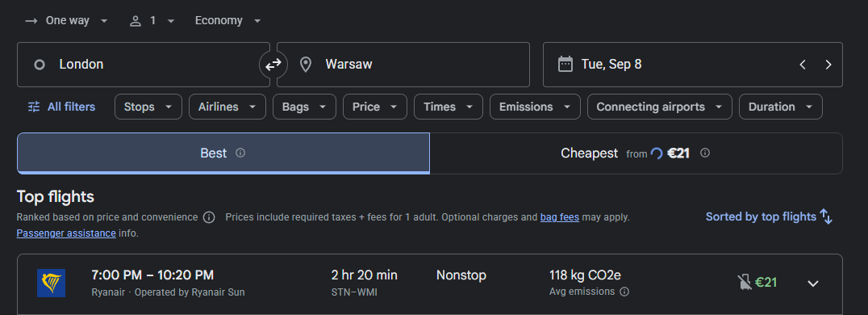868x315 pixels.
Task: Edit the Warsaw destination field
Action: coord(403,65)
